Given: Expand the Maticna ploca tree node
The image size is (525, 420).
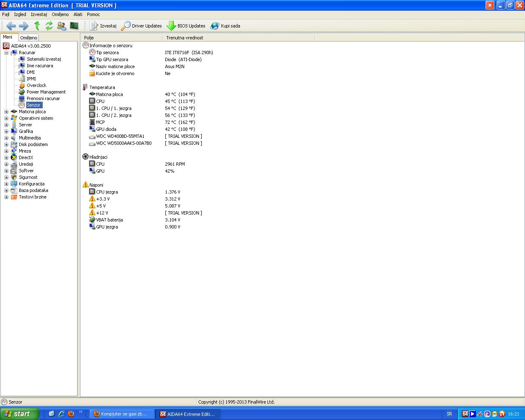Looking at the screenshot, I should click(6, 112).
